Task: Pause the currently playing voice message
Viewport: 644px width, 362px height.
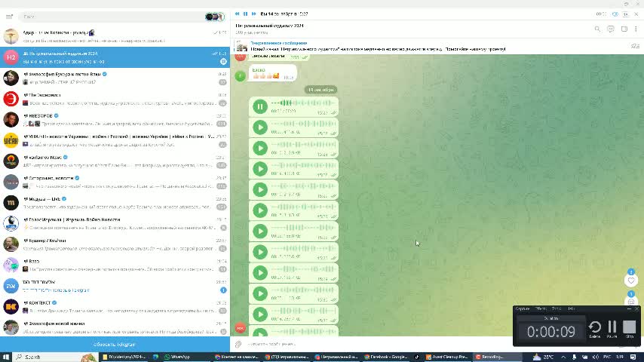Action: tap(260, 106)
